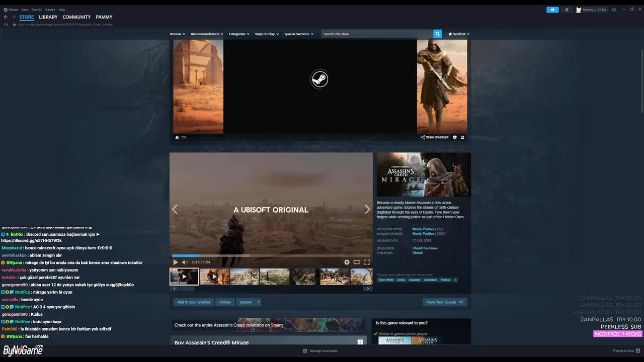Seek on the trailer progress bar
The image size is (644, 362).
click(271, 256)
